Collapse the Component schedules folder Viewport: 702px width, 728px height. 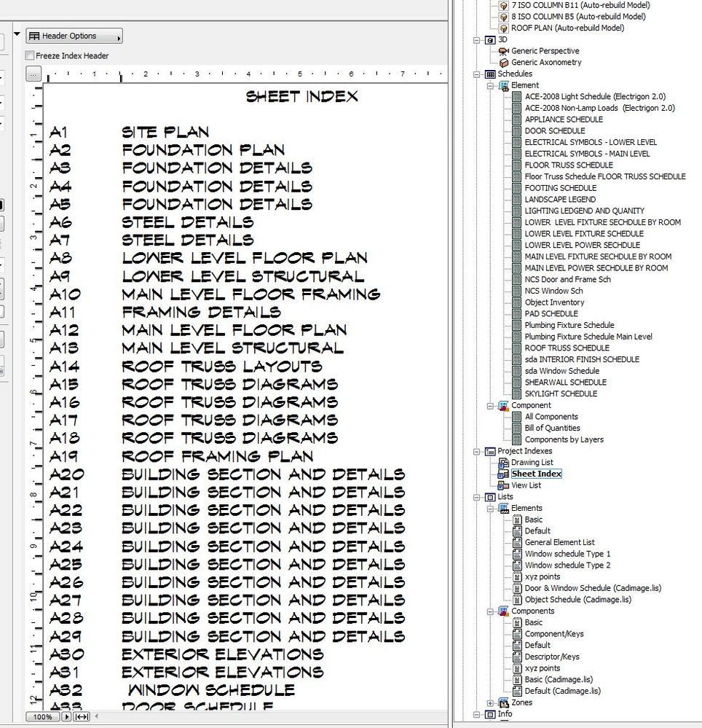490,406
